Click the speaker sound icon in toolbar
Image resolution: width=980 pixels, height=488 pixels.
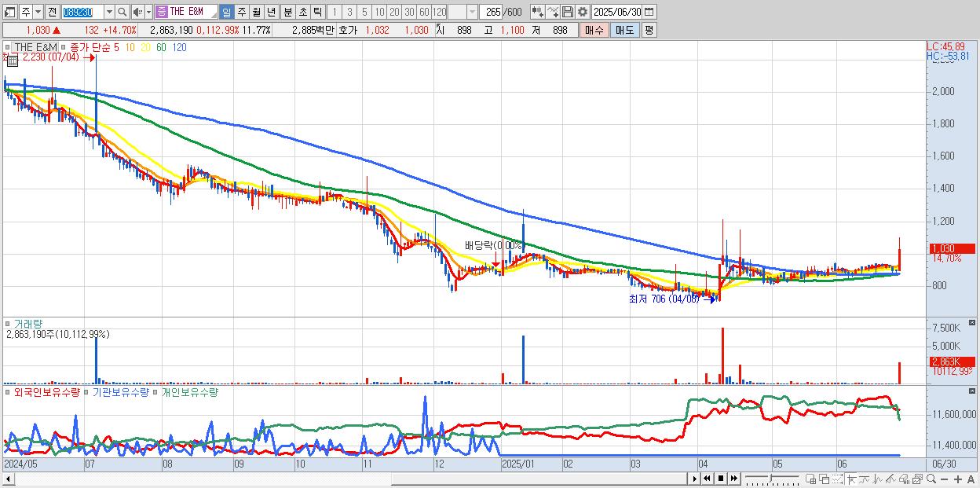137,12
